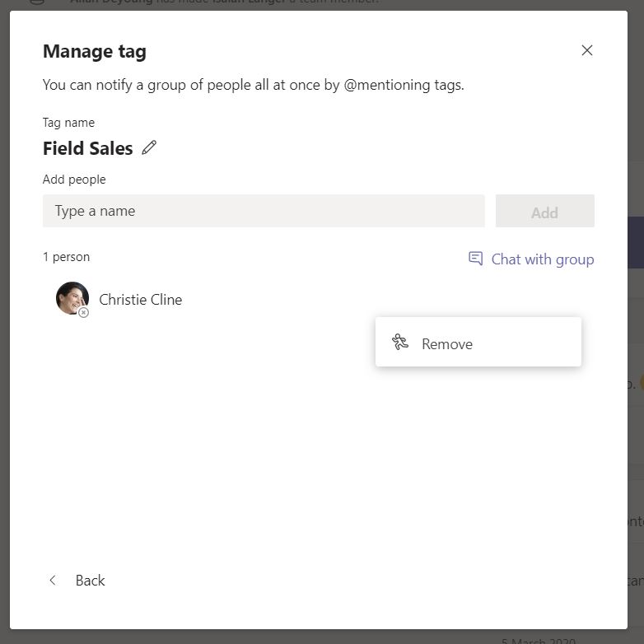Image resolution: width=644 pixels, height=644 pixels.
Task: Focus the Type a name field
Action: click(x=264, y=211)
